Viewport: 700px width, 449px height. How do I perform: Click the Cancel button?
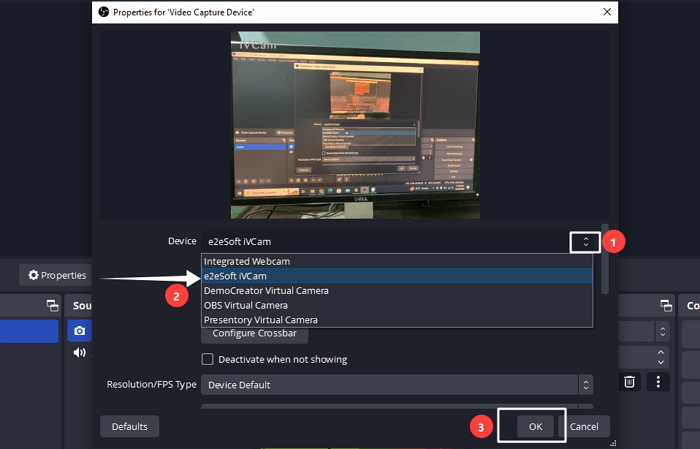(584, 427)
